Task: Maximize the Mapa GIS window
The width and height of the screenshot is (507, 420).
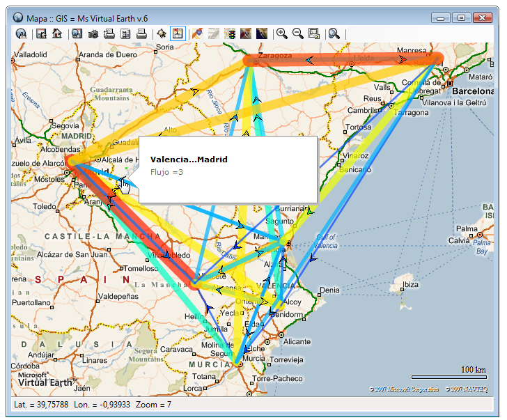Action: tap(462, 18)
